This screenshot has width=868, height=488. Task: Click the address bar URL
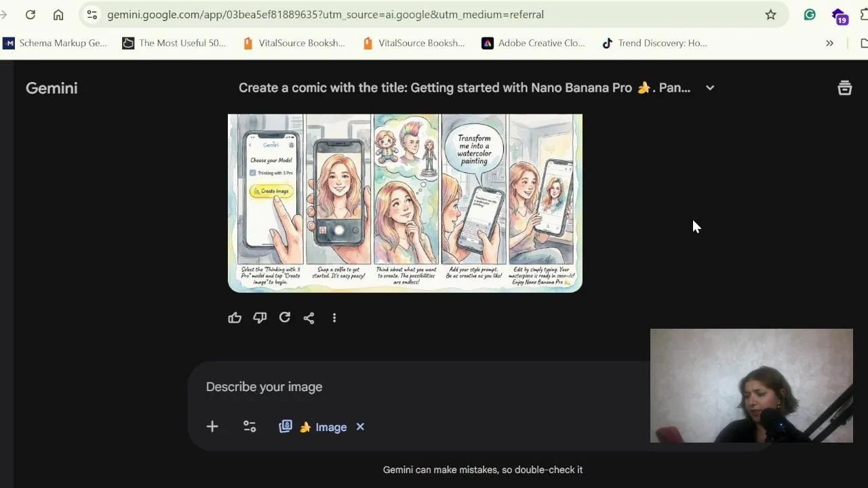[325, 14]
